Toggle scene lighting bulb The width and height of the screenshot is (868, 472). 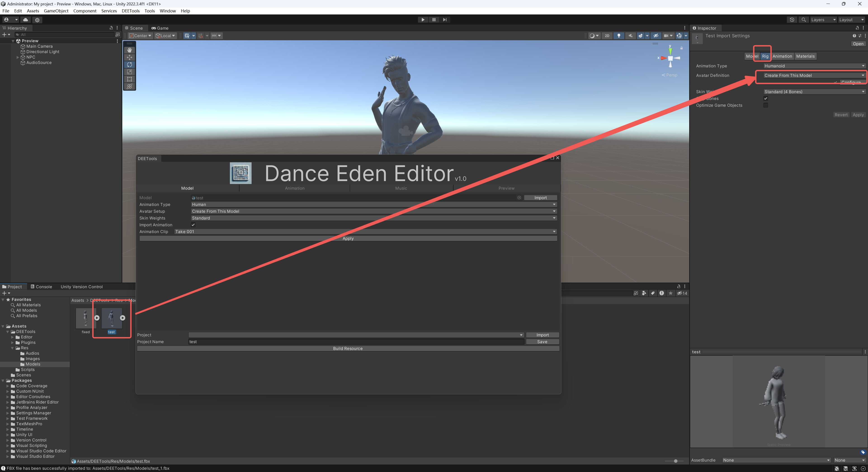pyautogui.click(x=619, y=36)
